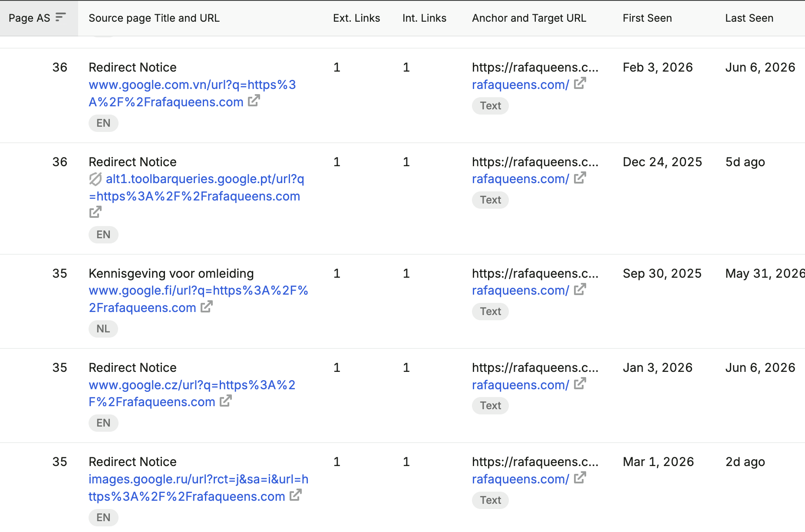Viewport: 805px width, 532px height.
Task: Click 'Jan 3, 2026' first seen date
Action: coord(657,368)
